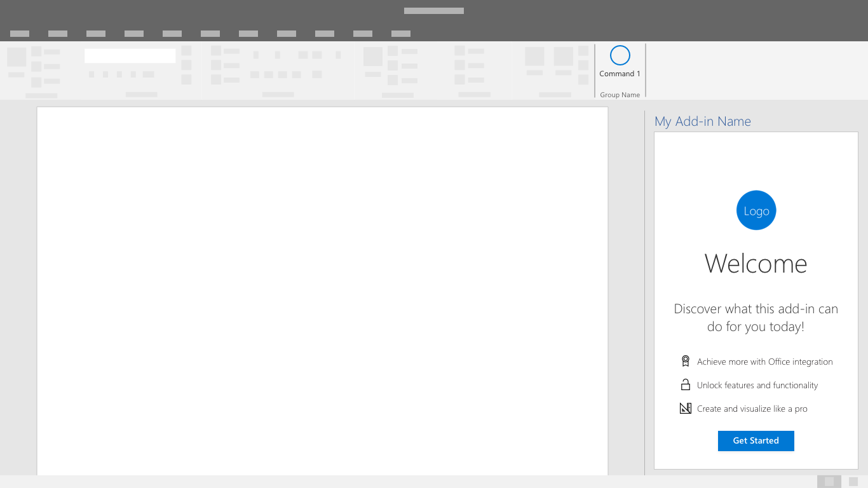Screen dimensions: 868x488
Task: Click the Group Name label under Command 1
Action: tap(620, 95)
